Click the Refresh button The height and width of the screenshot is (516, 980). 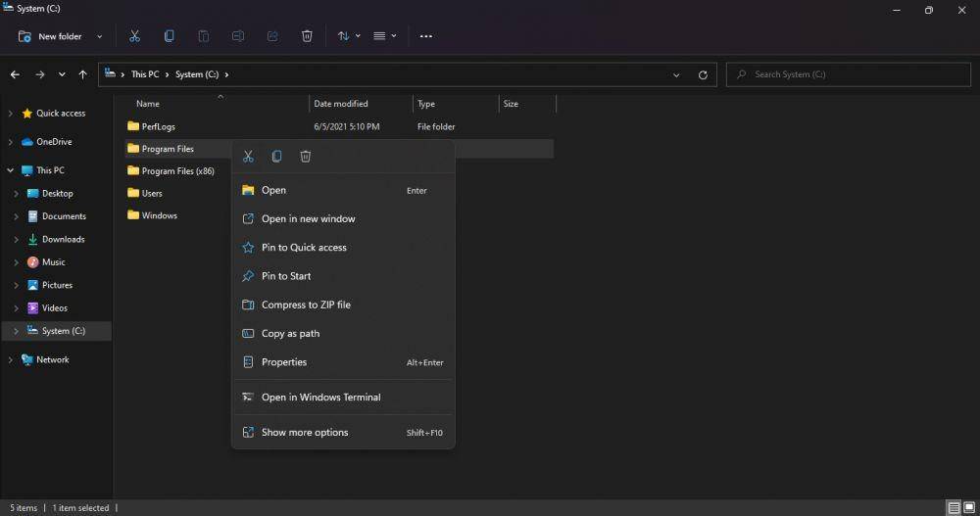(x=703, y=75)
